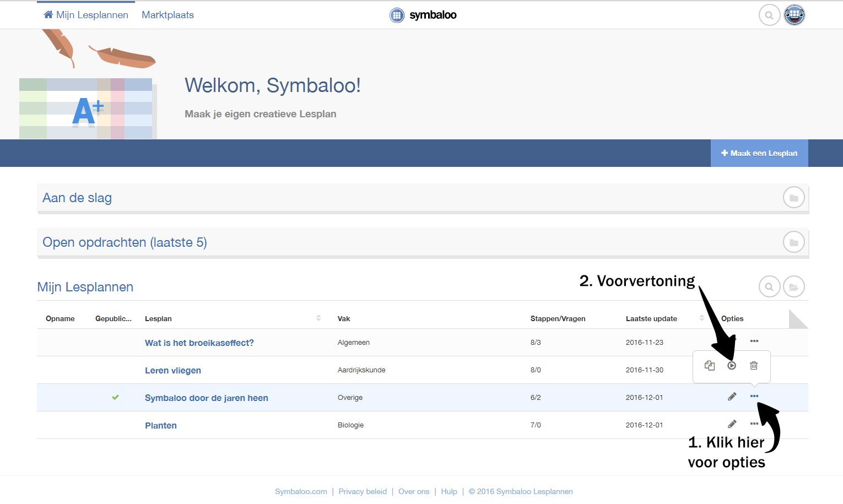Click the 7/0 steps value
843x504 pixels.
click(536, 425)
